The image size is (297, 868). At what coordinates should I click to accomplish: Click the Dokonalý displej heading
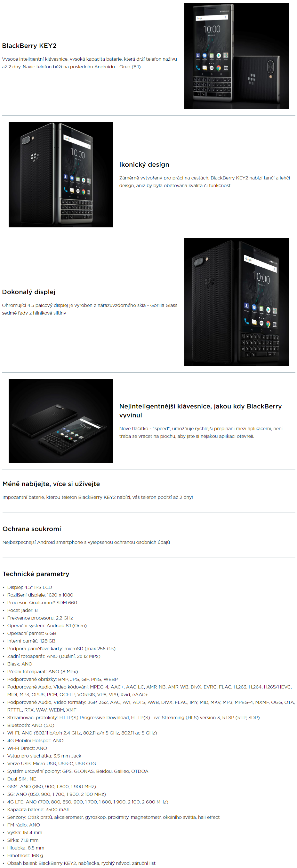(29, 292)
